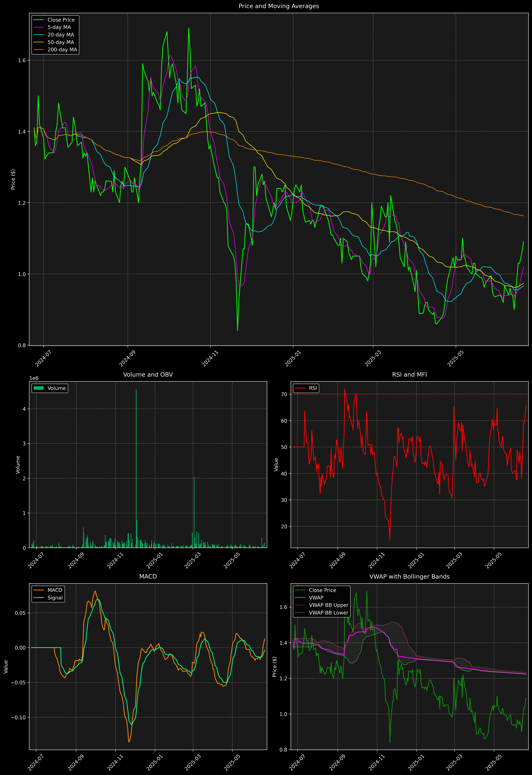This screenshot has width=532, height=775.
Task: Click the 'VWAP with Bollinger Bands' chart title
Action: pos(409,577)
